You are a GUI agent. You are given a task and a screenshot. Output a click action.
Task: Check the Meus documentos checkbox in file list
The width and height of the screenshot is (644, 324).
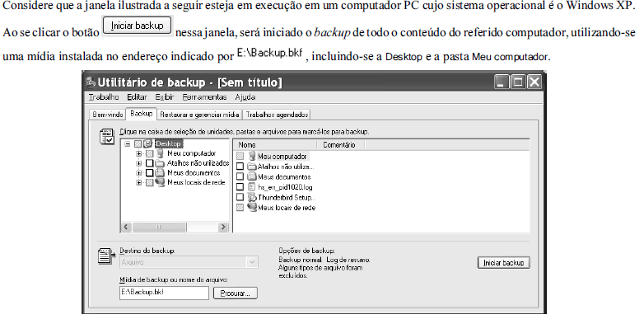(240, 176)
